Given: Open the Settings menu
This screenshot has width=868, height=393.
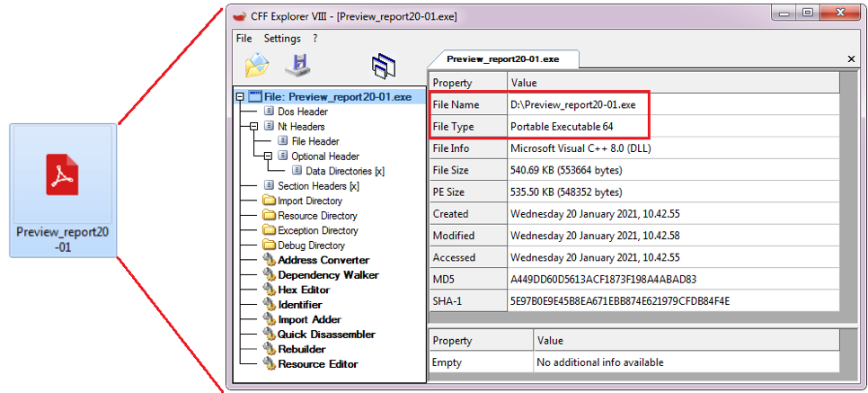Looking at the screenshot, I should (282, 39).
